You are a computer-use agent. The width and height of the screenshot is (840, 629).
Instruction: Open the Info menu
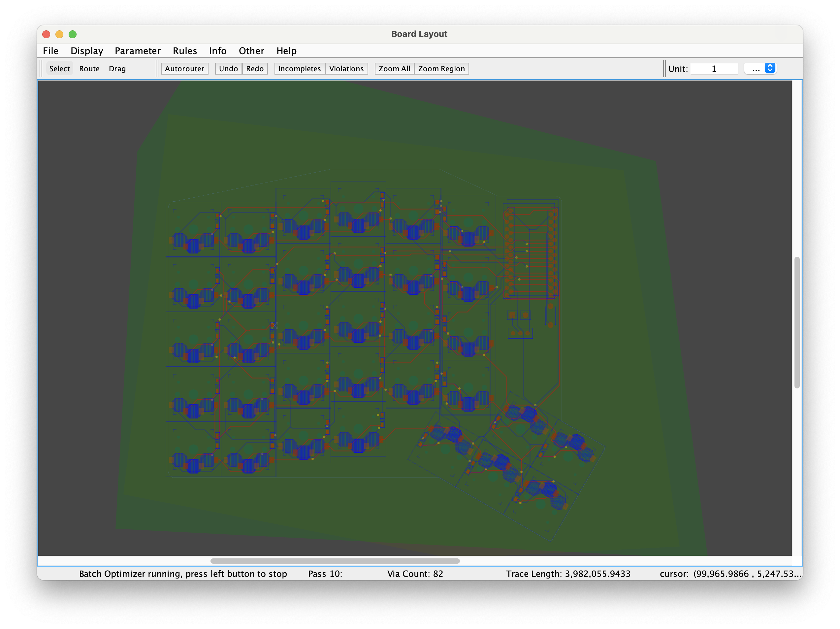click(x=218, y=50)
